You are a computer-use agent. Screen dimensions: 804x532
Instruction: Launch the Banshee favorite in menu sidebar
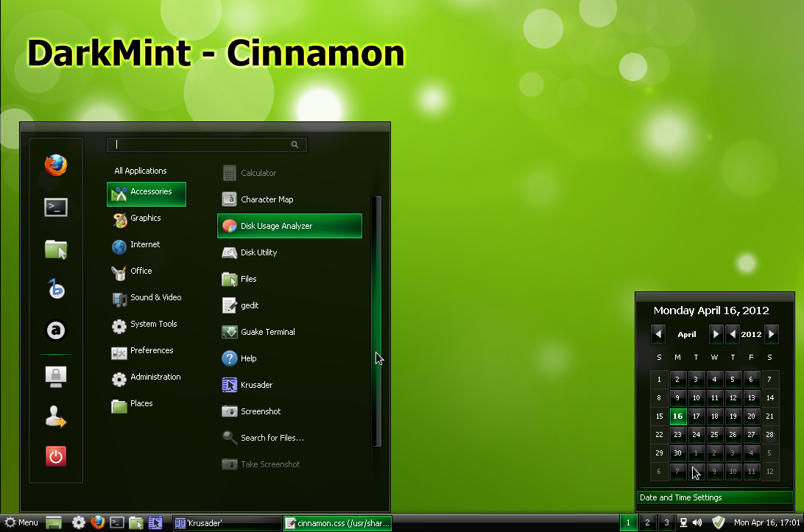click(x=56, y=289)
